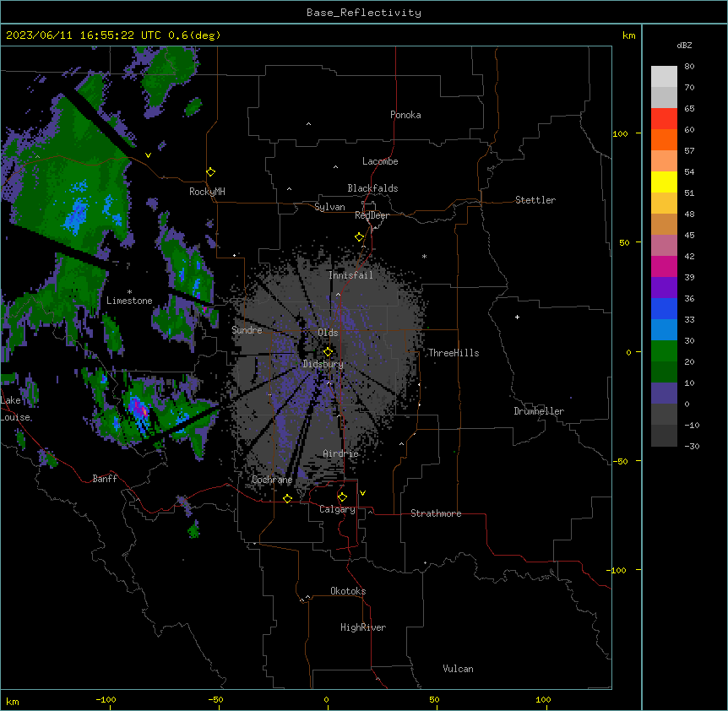Select the magenta 39–42 dBZ legend swatch
This screenshot has height=711, width=728.
(664, 266)
